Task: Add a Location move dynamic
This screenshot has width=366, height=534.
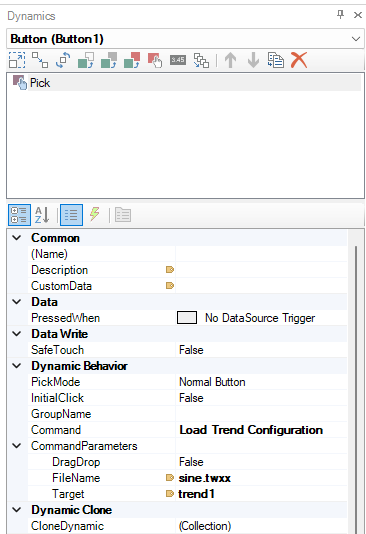Action: point(40,60)
